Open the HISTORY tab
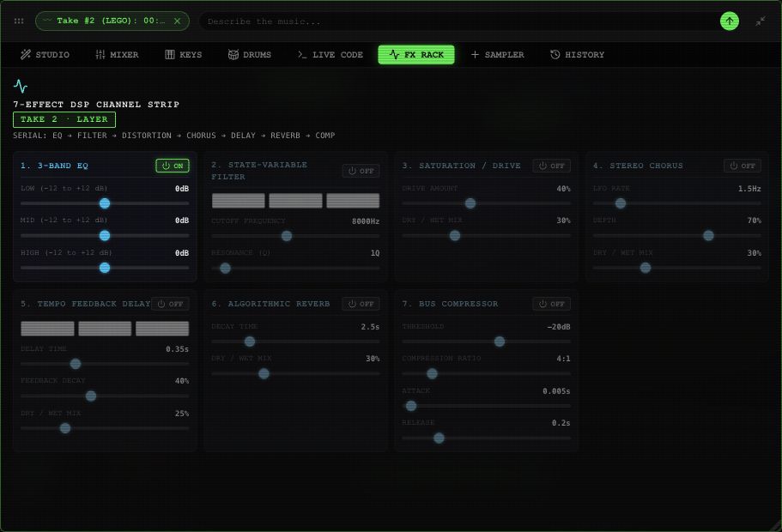 [x=577, y=55]
